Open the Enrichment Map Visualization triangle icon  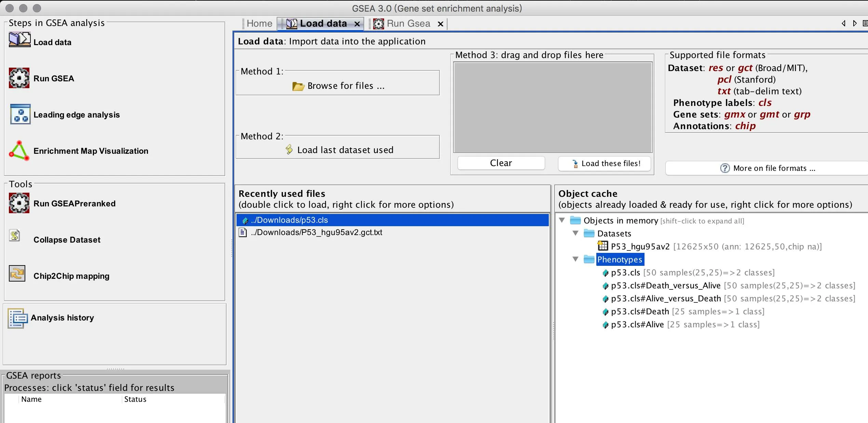(19, 150)
